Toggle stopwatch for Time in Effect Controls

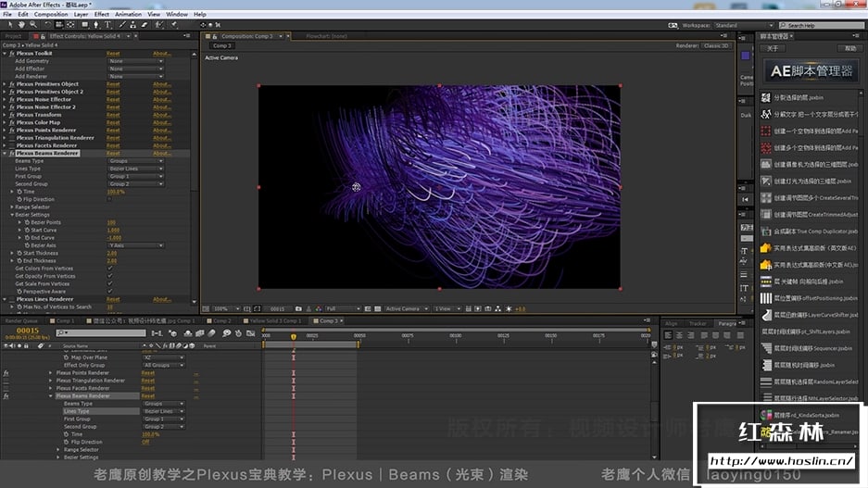click(x=19, y=192)
